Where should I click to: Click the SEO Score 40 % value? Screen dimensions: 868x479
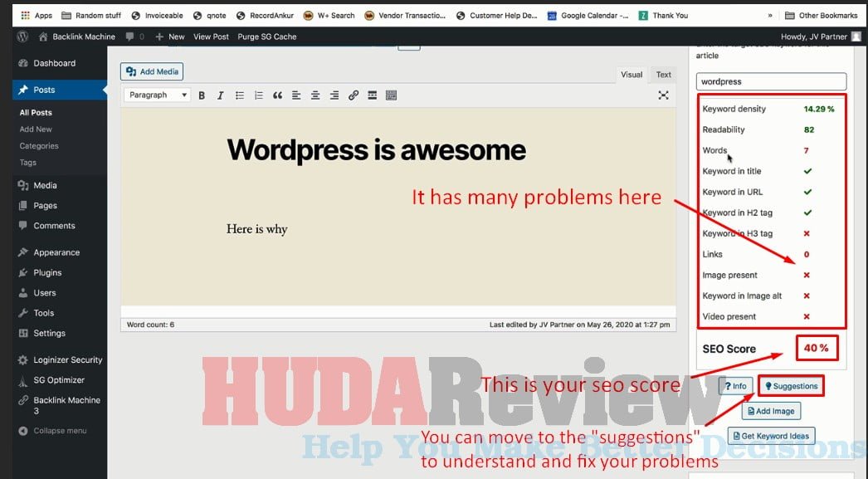[x=817, y=349]
